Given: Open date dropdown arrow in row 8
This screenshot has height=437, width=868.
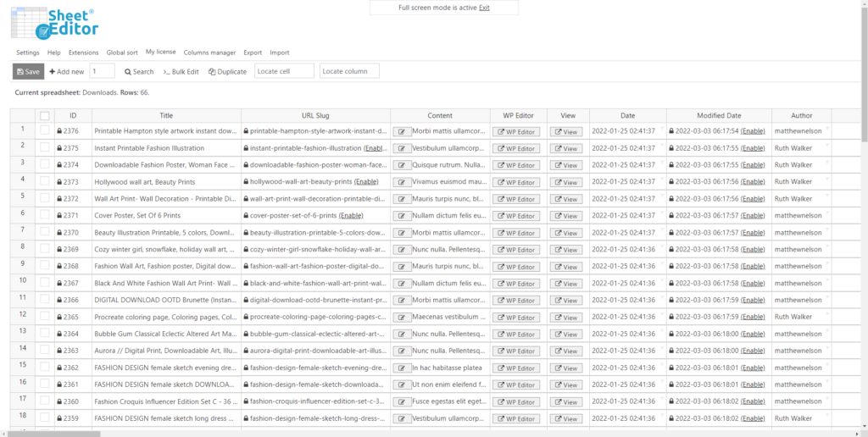Looking at the screenshot, I should pos(662,246).
